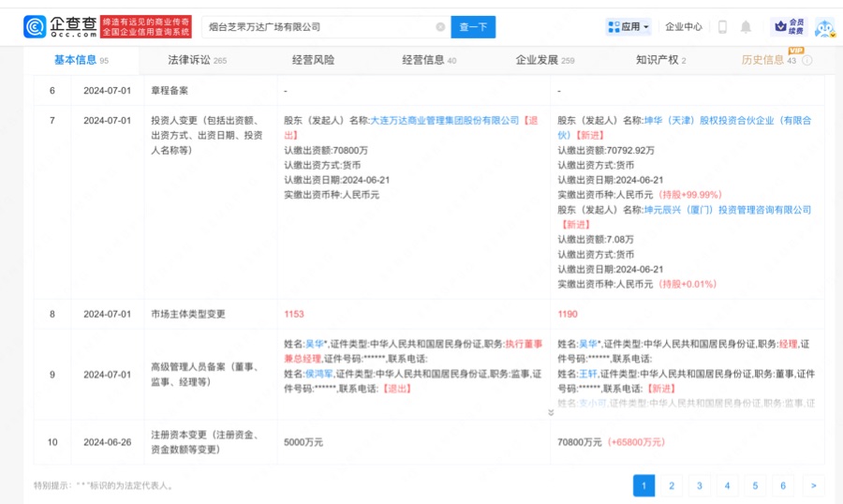
Task: Expand the 应用 dropdown arrow
Action: [x=645, y=27]
